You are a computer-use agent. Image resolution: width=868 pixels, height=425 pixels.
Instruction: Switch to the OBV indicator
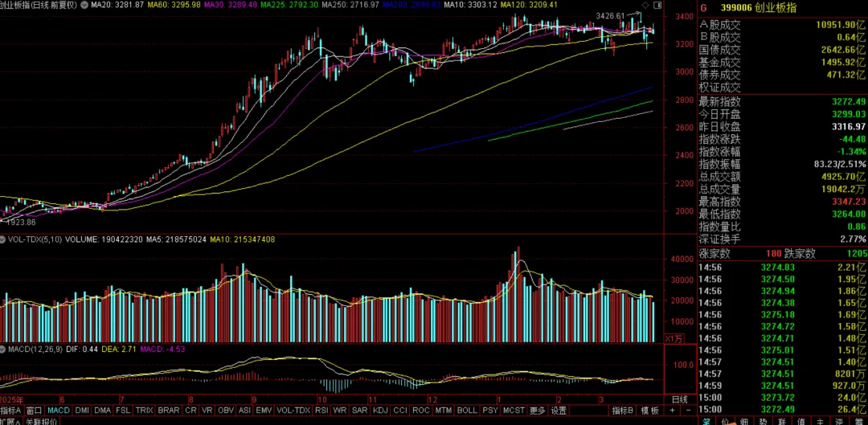(226, 410)
